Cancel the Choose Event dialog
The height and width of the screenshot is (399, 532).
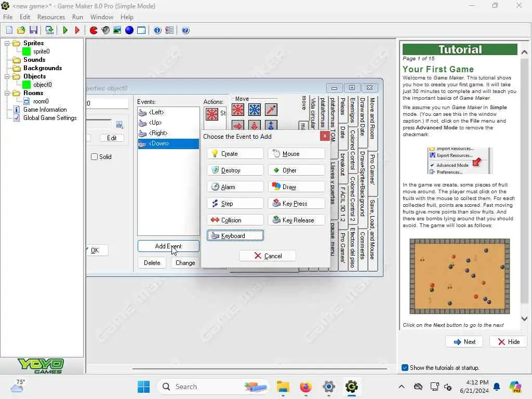click(x=268, y=256)
